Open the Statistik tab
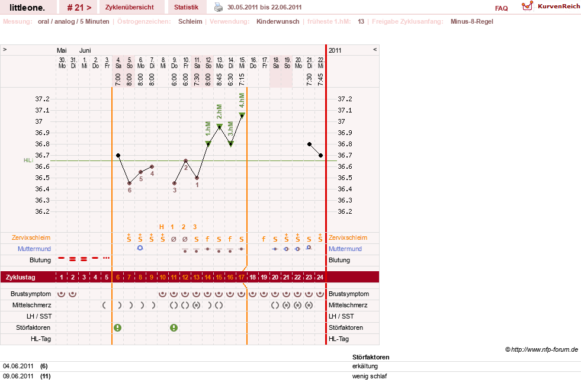Viewport: 581px width, 392px height. click(186, 7)
